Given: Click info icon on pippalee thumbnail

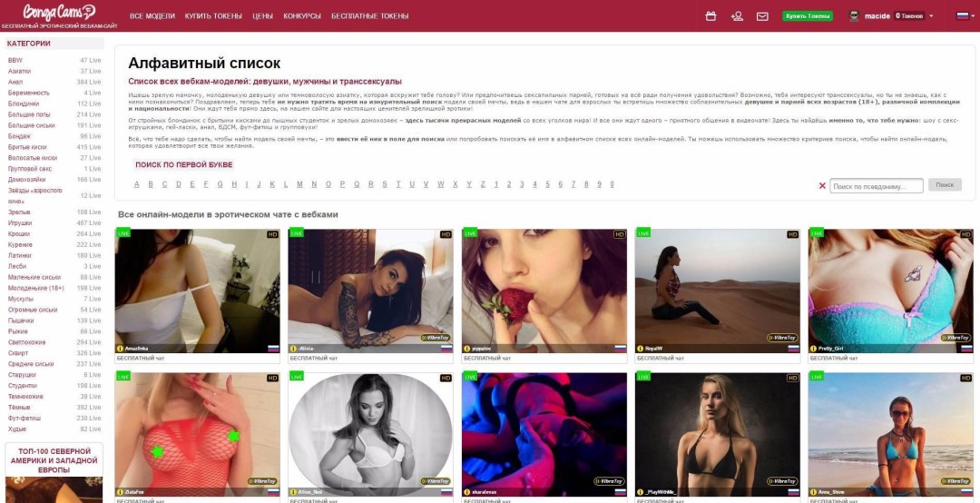Looking at the screenshot, I should click(x=467, y=349).
